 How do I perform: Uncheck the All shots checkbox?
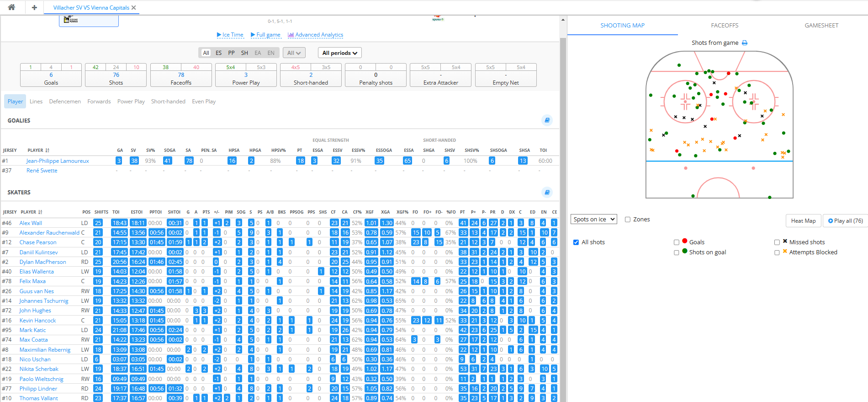click(x=576, y=242)
